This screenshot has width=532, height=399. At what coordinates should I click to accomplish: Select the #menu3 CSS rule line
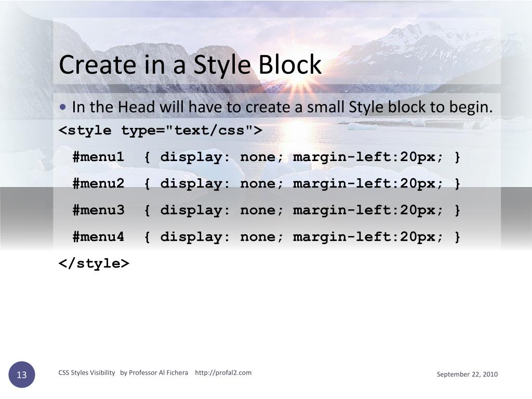click(267, 210)
